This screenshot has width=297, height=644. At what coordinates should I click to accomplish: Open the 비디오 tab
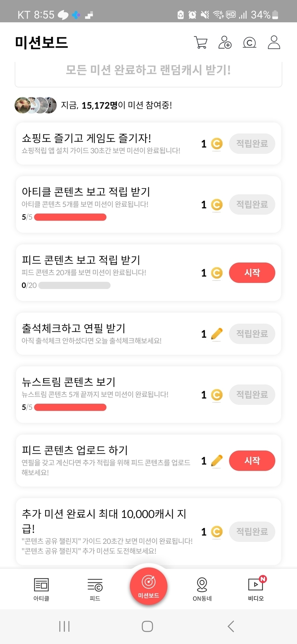tap(256, 589)
